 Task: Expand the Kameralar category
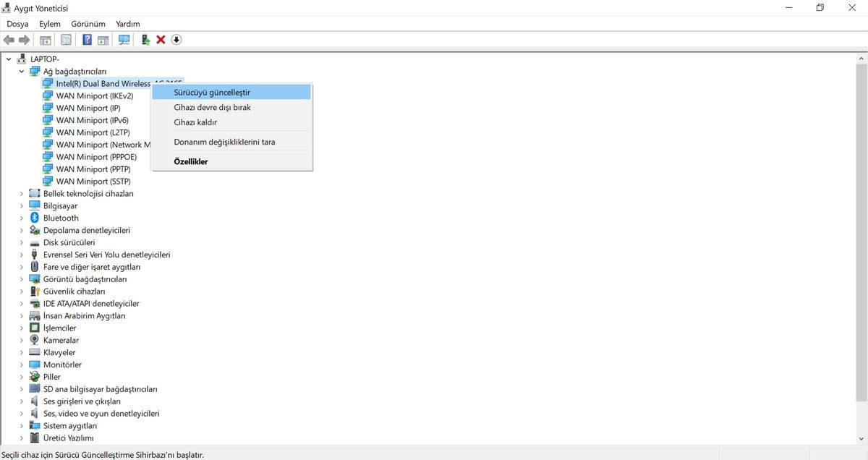20,340
